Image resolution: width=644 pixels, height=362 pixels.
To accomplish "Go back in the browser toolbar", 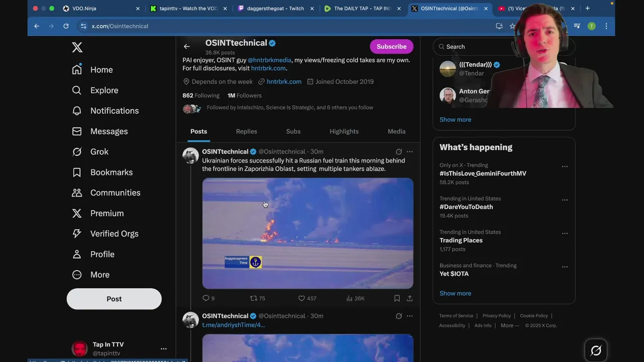I will pyautogui.click(x=37, y=26).
